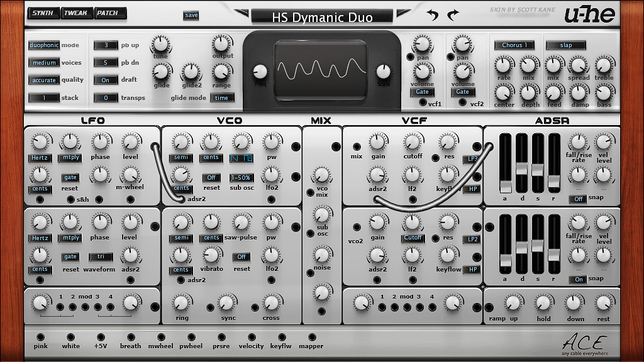The image size is (644, 362).
Task: Click the VCO ring knob
Action: [181, 304]
